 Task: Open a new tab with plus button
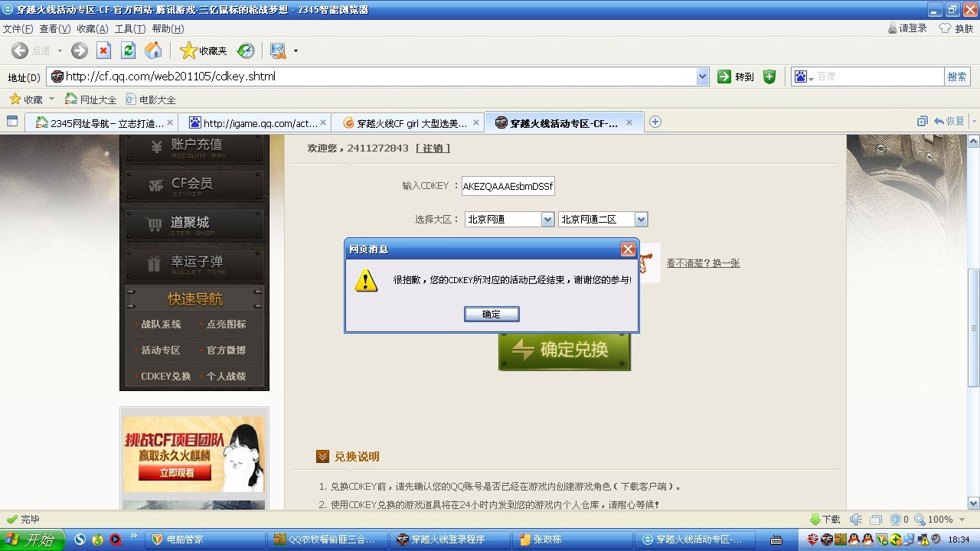click(655, 122)
